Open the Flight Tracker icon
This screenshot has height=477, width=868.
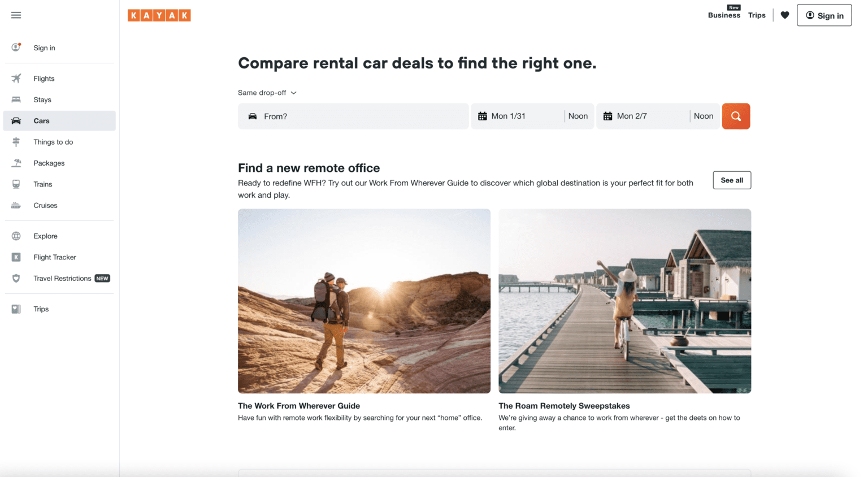[16, 257]
